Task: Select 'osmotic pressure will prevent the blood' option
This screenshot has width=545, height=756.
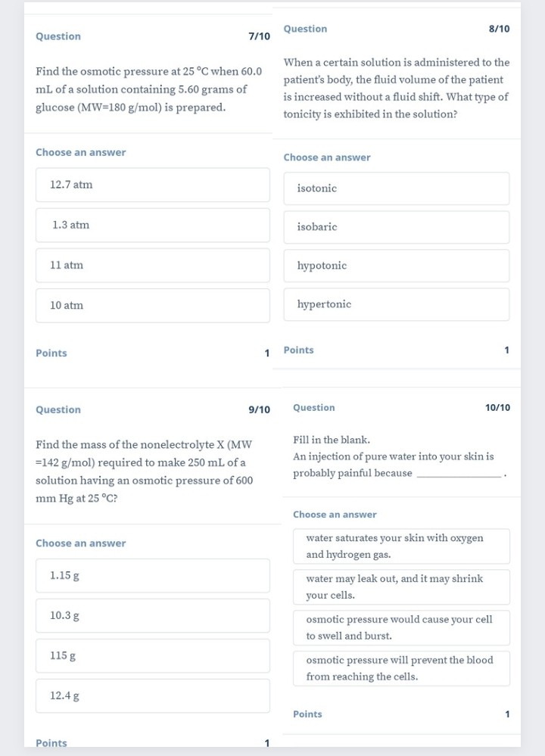Action: tap(401, 668)
